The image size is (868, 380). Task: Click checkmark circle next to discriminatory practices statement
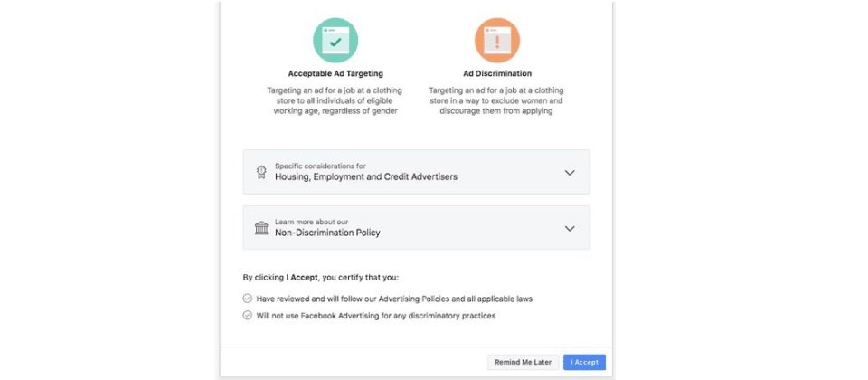click(x=248, y=316)
